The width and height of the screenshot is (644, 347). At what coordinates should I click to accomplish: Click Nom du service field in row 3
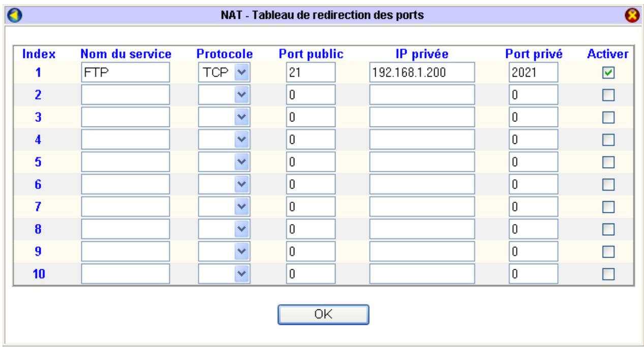point(125,117)
